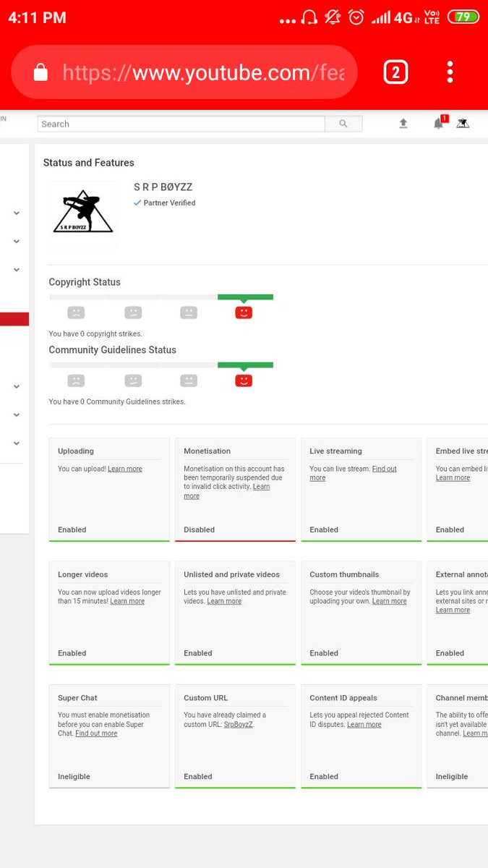Click Enabled status in Uploading card
Viewport: 488px width, 868px height.
72,529
